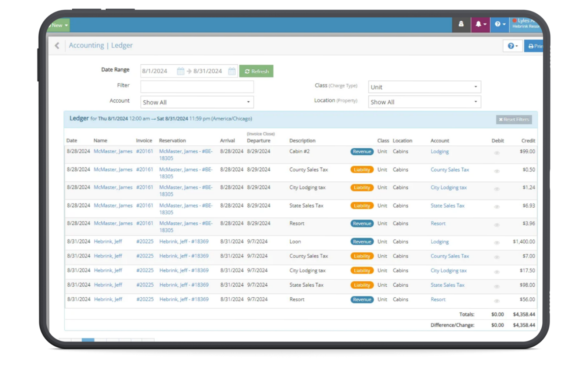Image resolution: width=588 pixels, height=368 pixels.
Task: Open the top bar help question-mark menu
Action: point(500,24)
